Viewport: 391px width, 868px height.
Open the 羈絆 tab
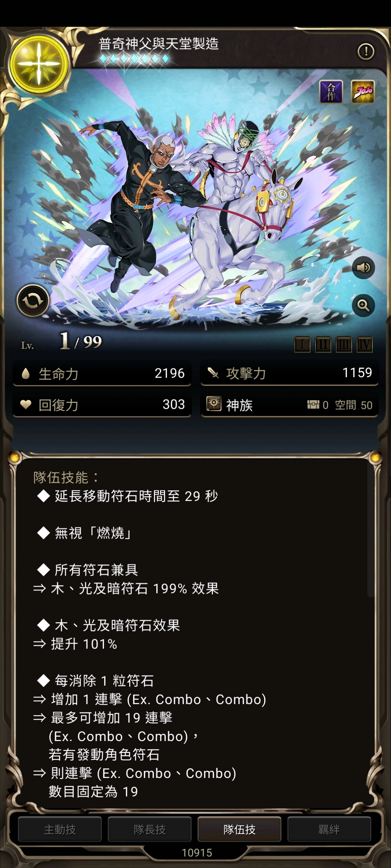click(329, 829)
